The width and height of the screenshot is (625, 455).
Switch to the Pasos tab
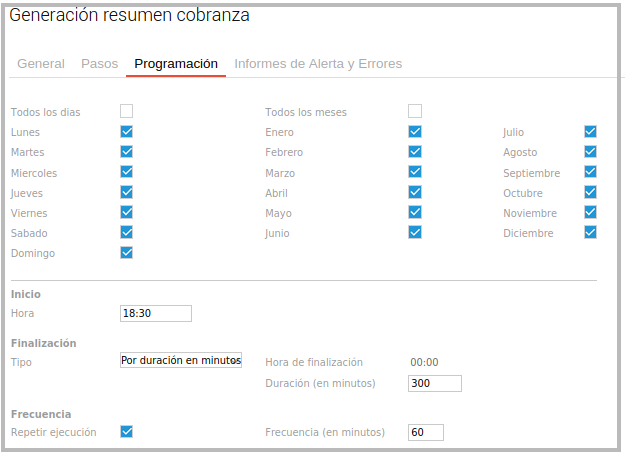(x=99, y=64)
